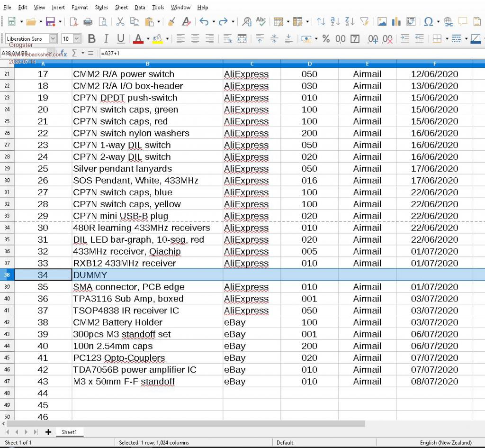
Task: Click Format as Percent button
Action: pyautogui.click(x=326, y=39)
